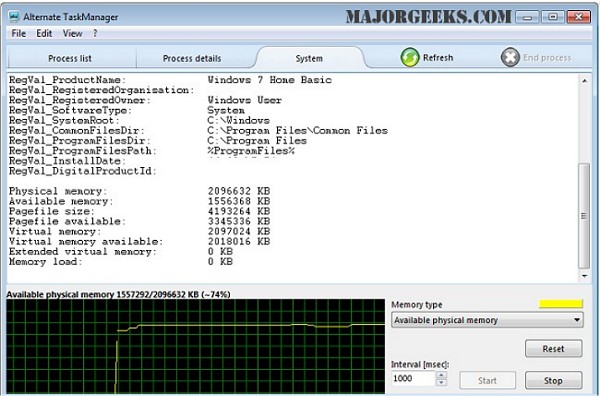Click the Interval msec input field
This screenshot has width=600, height=396.
tap(414, 378)
